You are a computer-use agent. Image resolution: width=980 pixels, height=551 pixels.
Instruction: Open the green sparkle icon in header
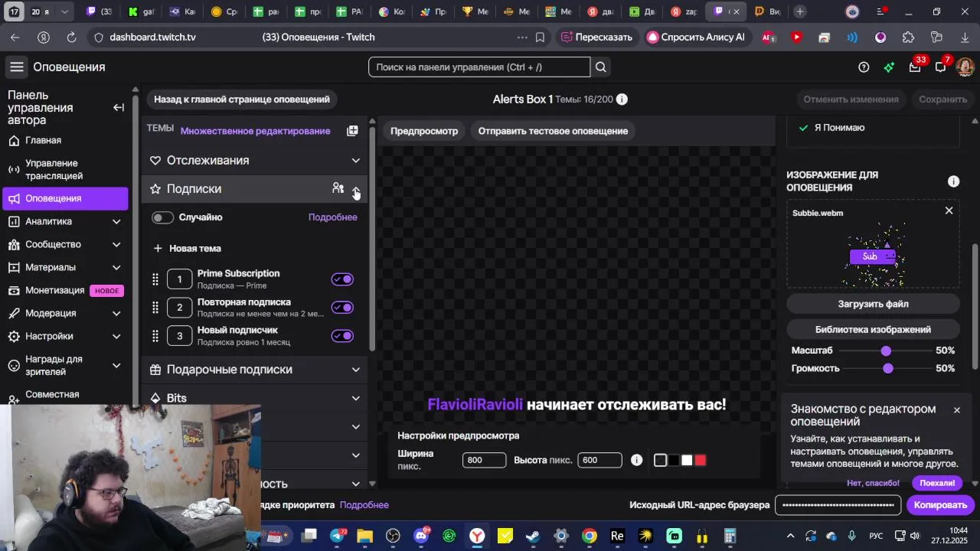[x=889, y=67]
